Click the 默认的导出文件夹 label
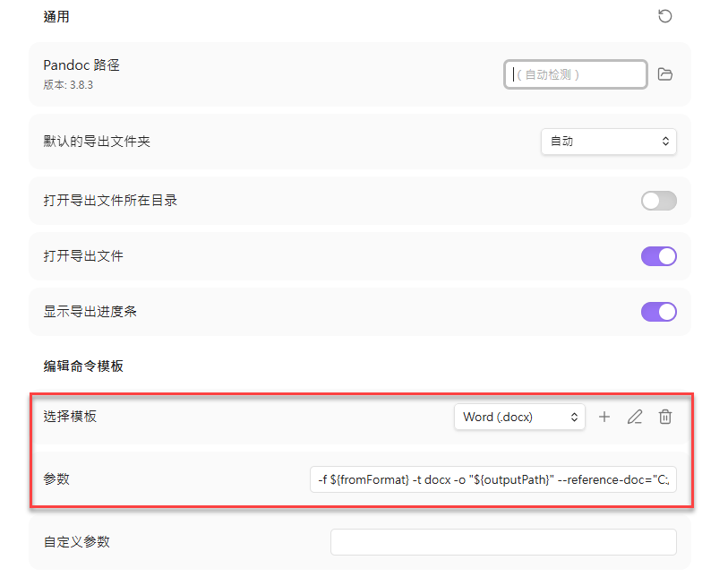Image resolution: width=728 pixels, height=586 pixels. tap(97, 142)
